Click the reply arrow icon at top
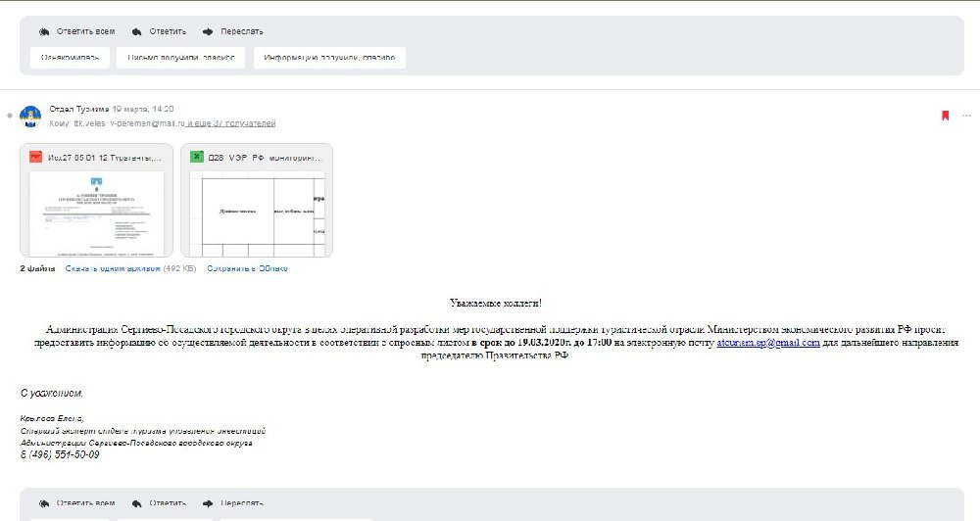The height and width of the screenshot is (521, 980). point(135,31)
